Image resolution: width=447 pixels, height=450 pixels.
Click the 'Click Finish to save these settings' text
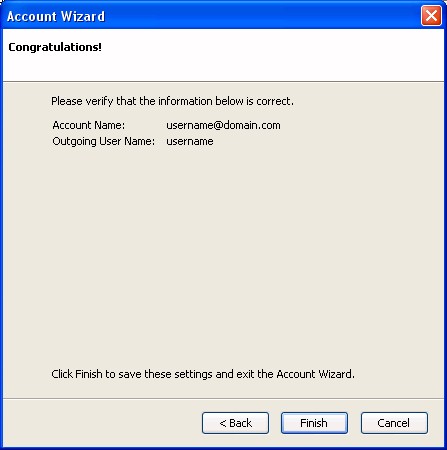point(203,374)
